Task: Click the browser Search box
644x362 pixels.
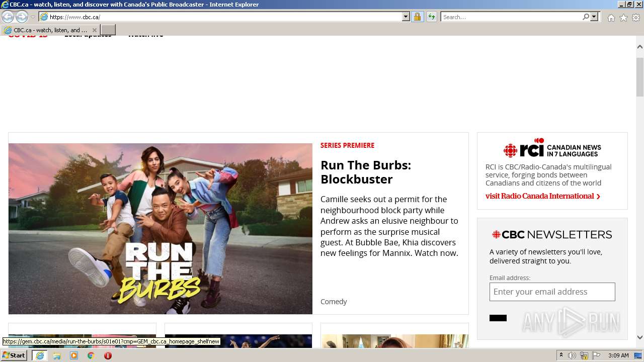Action: (511, 17)
